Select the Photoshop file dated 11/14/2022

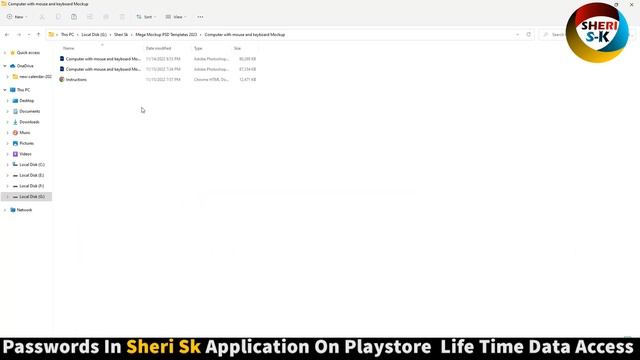100,59
